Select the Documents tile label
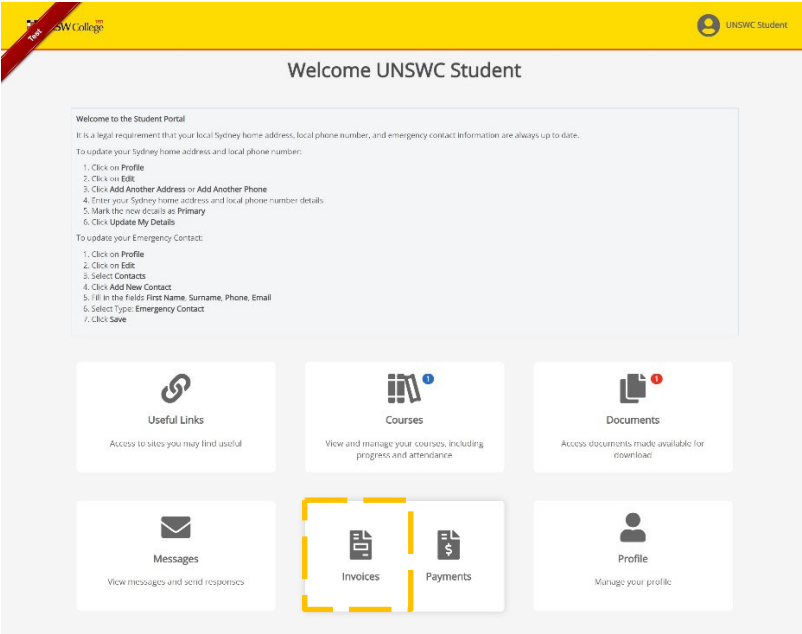 pyautogui.click(x=632, y=420)
